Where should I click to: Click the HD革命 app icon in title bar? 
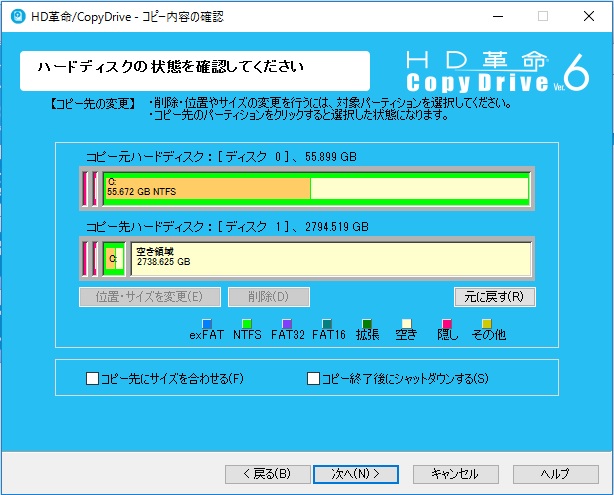click(x=18, y=16)
